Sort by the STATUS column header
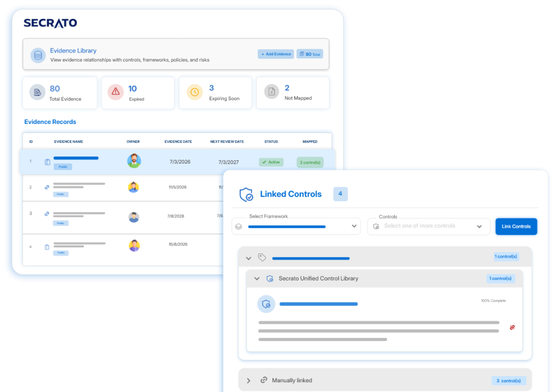Screen dimensions: 555x392 pos(271,142)
